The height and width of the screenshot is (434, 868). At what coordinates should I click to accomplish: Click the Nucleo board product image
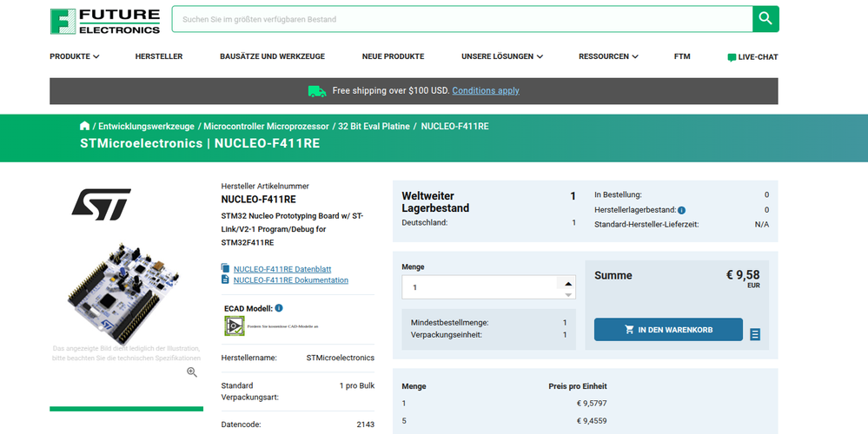click(123, 293)
